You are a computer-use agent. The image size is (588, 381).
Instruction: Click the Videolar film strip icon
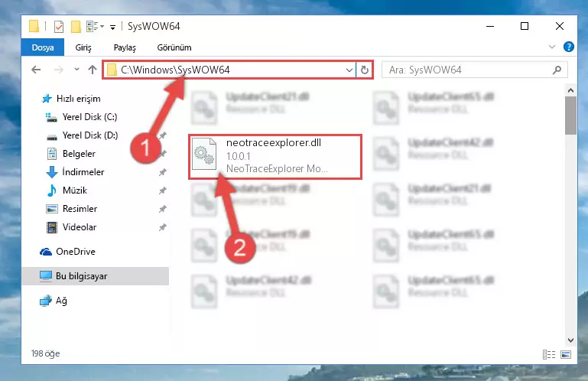click(52, 227)
